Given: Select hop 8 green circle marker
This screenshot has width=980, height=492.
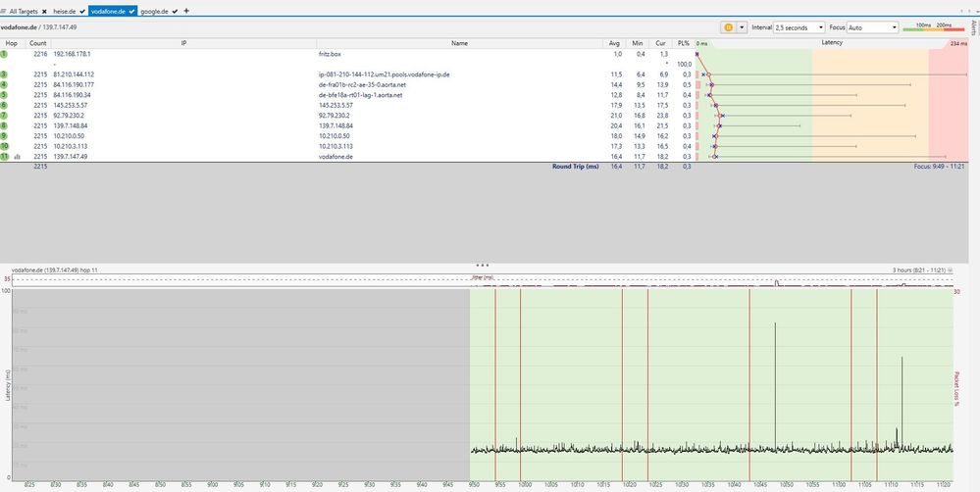Looking at the screenshot, I should 4,125.
